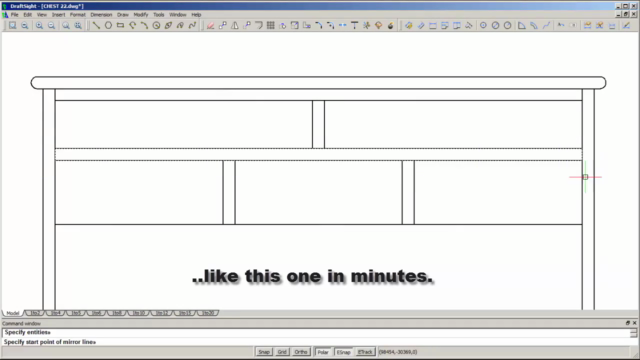Click the coordinates readout in status bar

tap(398, 352)
